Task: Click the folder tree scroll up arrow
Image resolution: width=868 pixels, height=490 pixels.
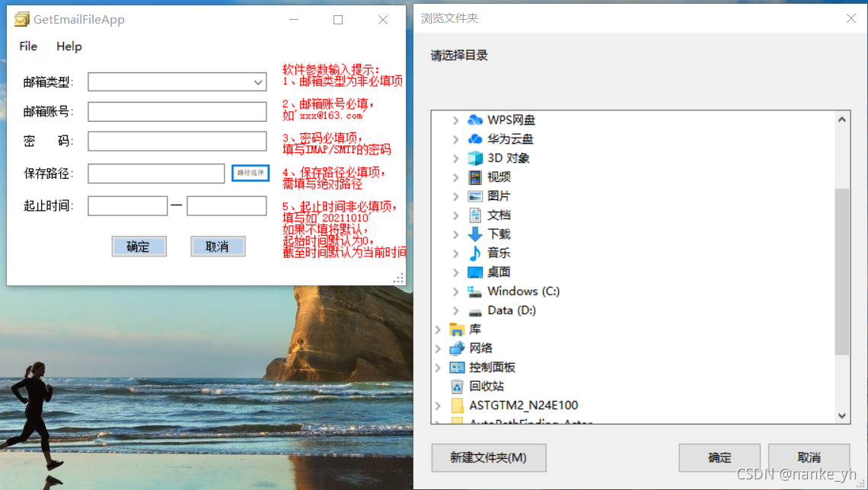Action: [x=842, y=119]
